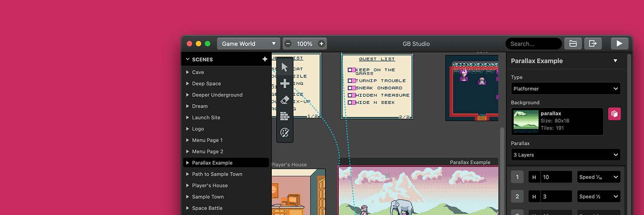Click the Quest List 2/2 scene on canvas
The width and height of the screenshot is (644, 215).
click(x=377, y=86)
